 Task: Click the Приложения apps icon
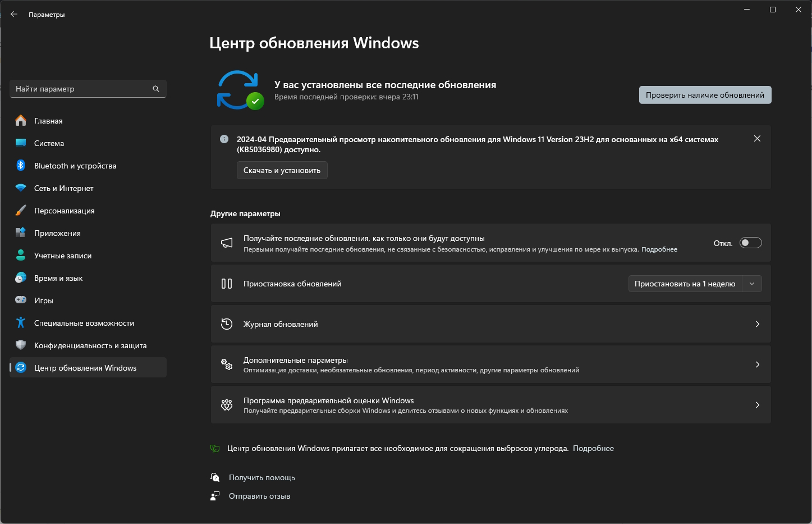pyautogui.click(x=21, y=233)
